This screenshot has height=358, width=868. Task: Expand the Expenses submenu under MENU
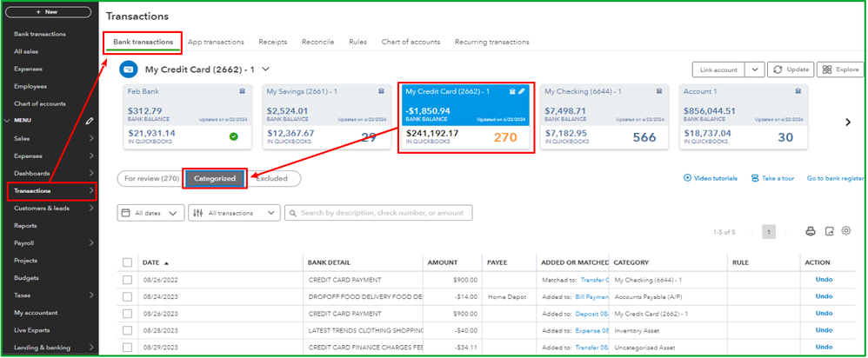coord(91,156)
